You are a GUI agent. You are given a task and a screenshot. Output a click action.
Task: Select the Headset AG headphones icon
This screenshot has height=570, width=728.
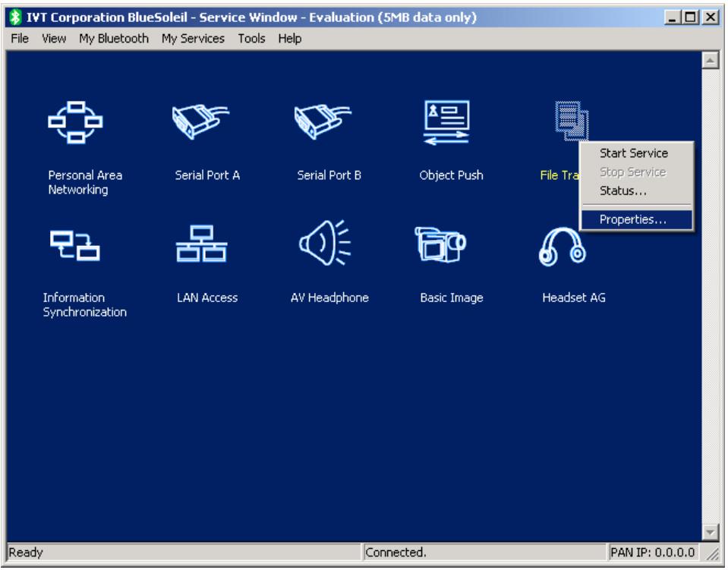(563, 246)
